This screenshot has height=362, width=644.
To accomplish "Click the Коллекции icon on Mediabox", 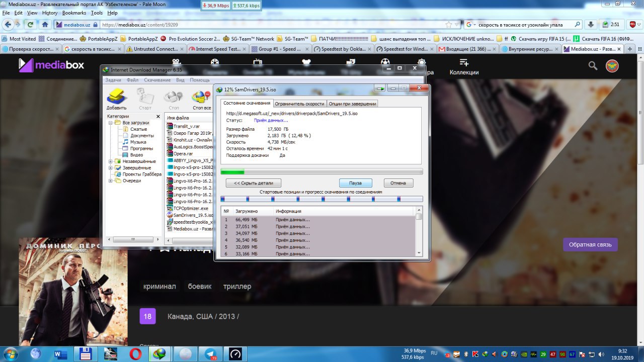I will click(x=464, y=62).
